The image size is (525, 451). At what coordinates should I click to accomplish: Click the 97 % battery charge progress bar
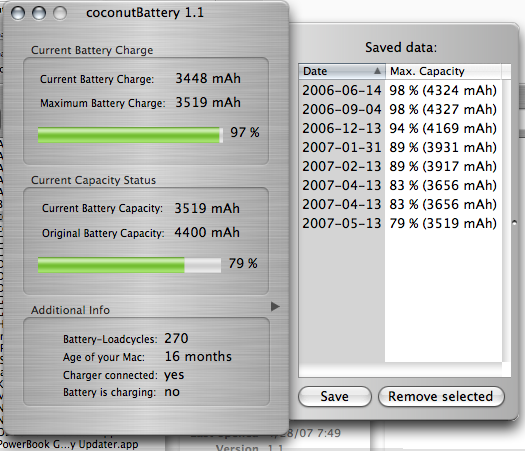(130, 135)
